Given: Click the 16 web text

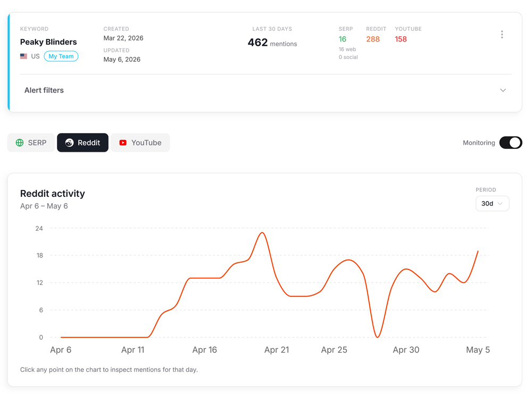Looking at the screenshot, I should (347, 49).
